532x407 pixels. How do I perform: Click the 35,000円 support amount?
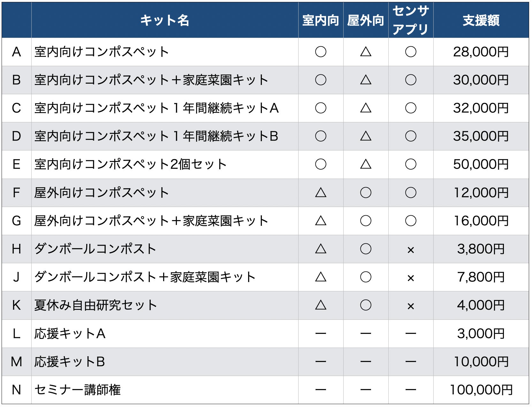coord(481,136)
